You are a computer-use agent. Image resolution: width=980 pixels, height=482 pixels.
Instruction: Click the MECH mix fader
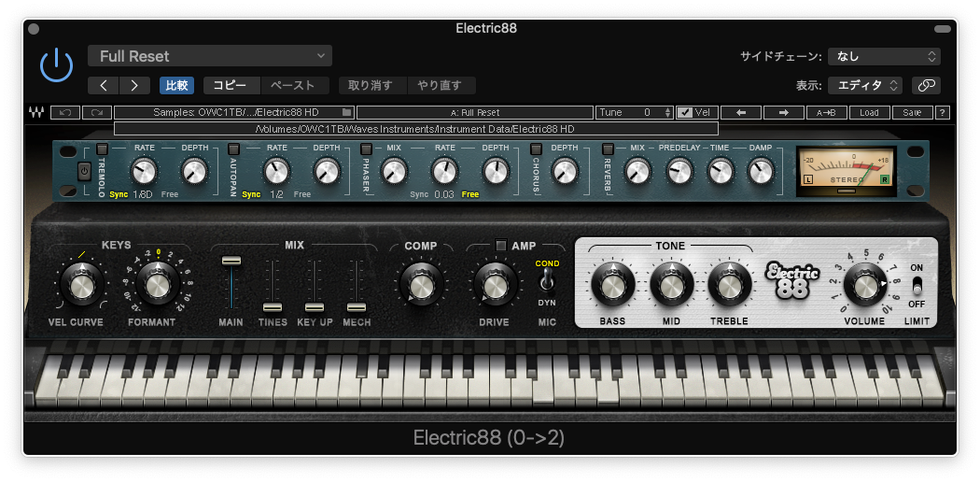click(x=357, y=307)
